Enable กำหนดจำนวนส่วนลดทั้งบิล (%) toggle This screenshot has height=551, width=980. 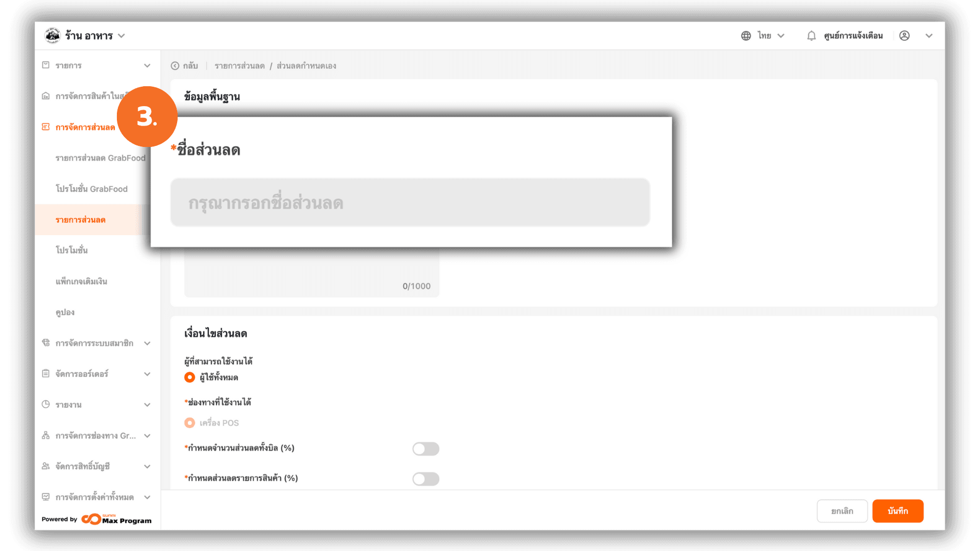426,448
